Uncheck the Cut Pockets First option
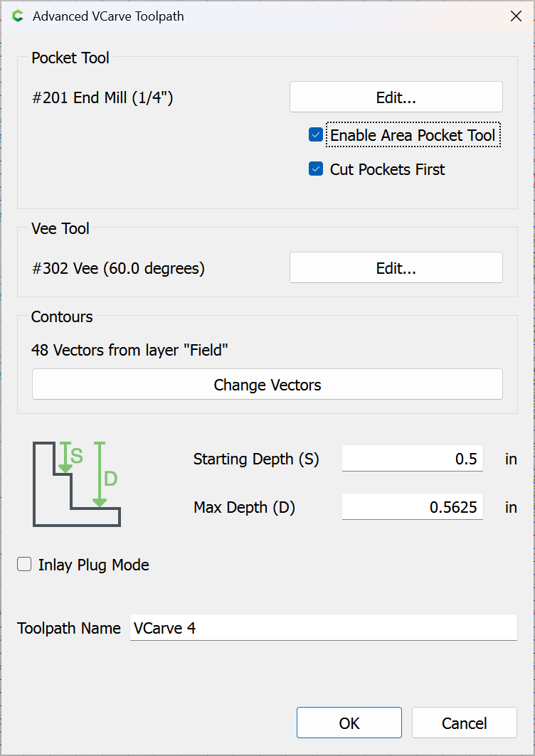535x756 pixels. (x=316, y=169)
